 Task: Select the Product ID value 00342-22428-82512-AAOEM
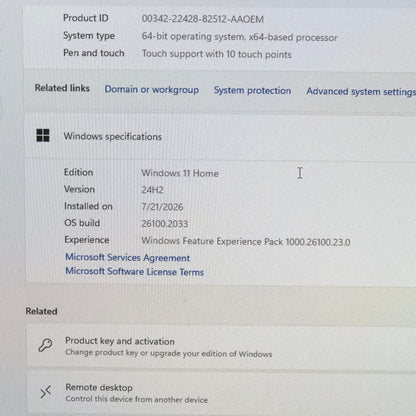[x=203, y=19]
